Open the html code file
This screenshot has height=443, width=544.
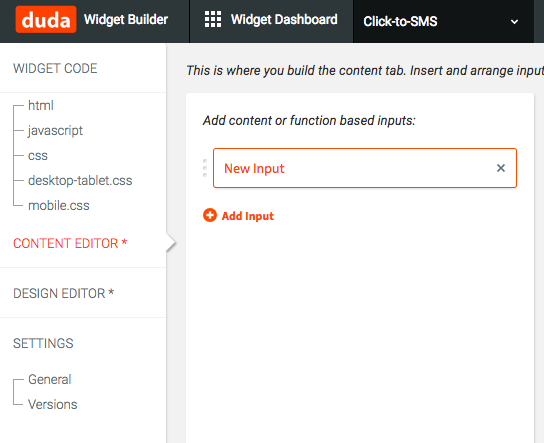pyautogui.click(x=41, y=105)
